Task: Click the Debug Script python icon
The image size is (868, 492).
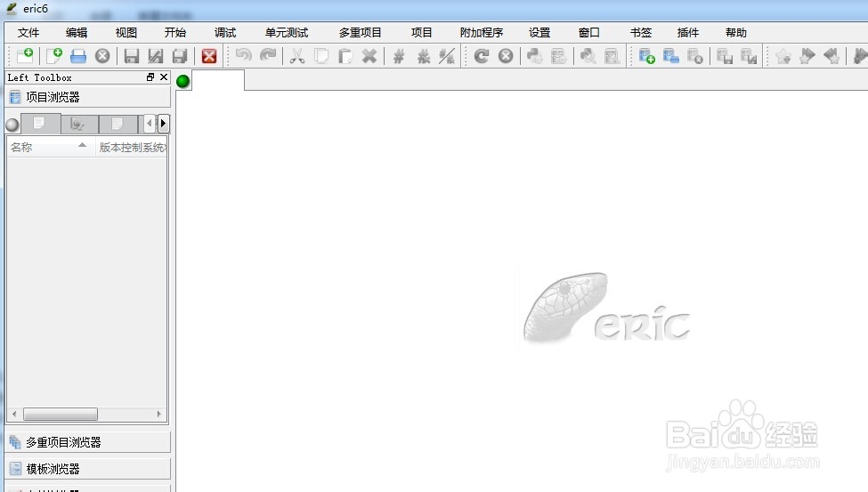Action: (x=534, y=56)
